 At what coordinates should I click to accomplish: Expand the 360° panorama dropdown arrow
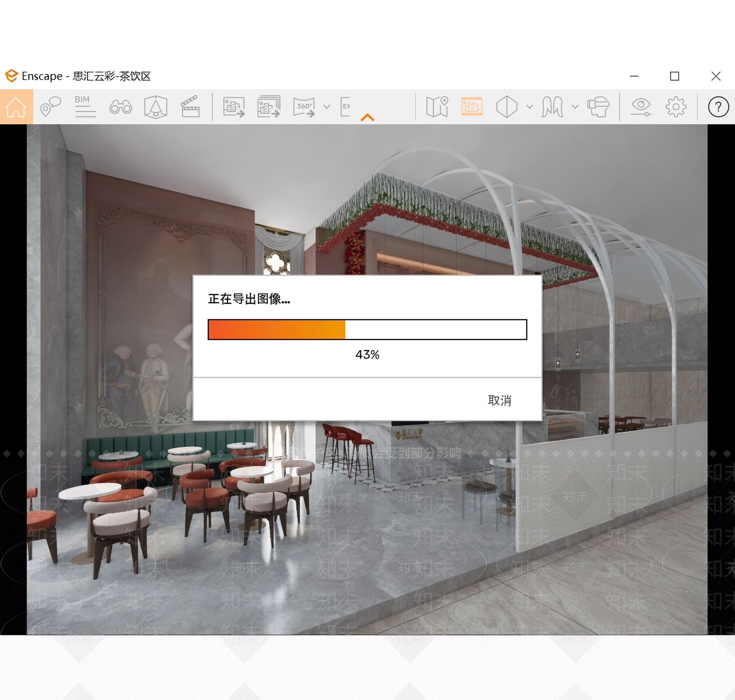[x=327, y=107]
